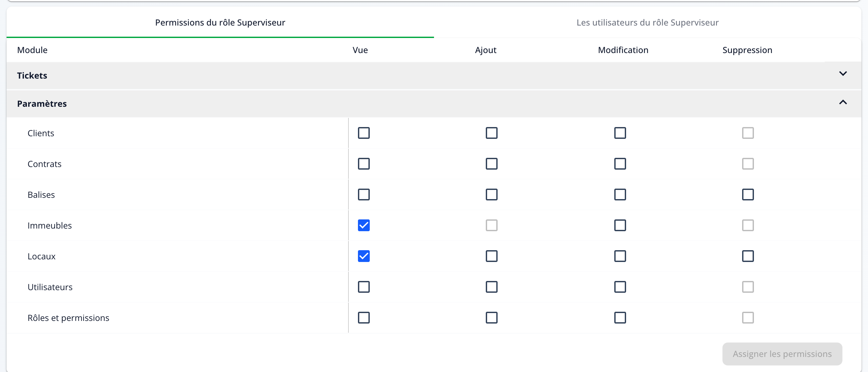Click the Paramètres section header label
This screenshot has height=372, width=868.
(42, 104)
